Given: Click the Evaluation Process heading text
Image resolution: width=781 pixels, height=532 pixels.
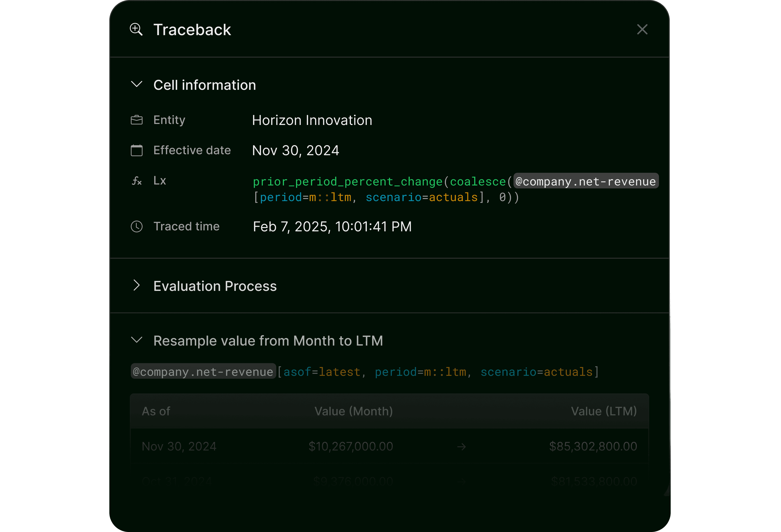Looking at the screenshot, I should pos(215,286).
